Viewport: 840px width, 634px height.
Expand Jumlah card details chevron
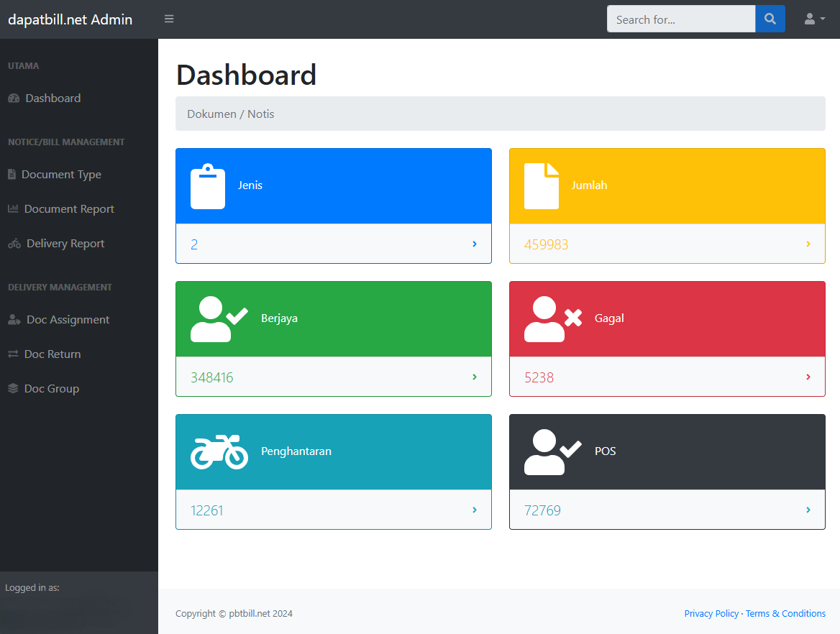808,244
